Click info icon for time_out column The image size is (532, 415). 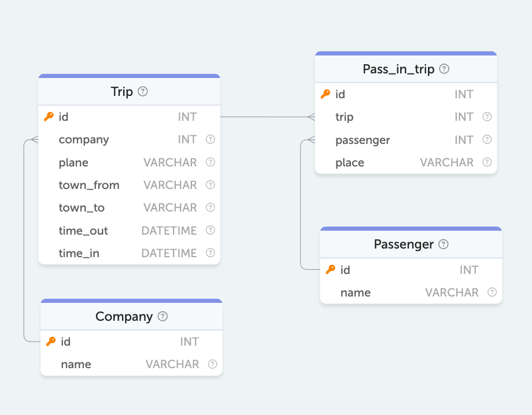tap(210, 230)
